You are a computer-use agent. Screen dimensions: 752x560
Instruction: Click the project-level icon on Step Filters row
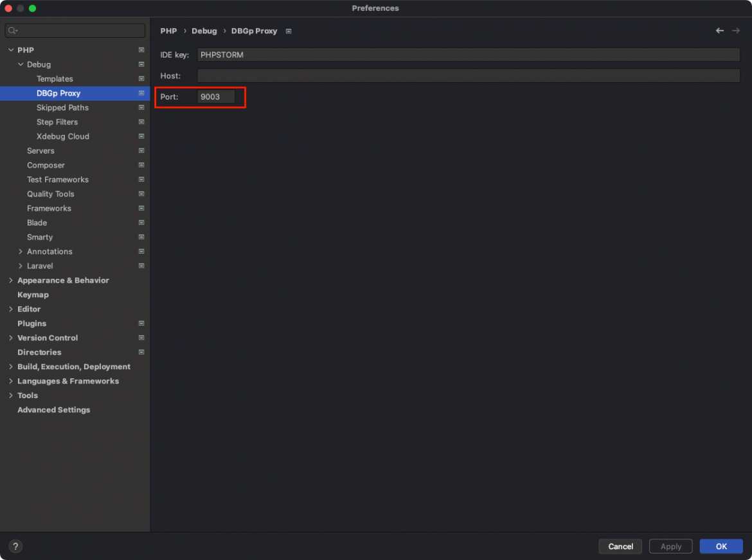(x=141, y=121)
